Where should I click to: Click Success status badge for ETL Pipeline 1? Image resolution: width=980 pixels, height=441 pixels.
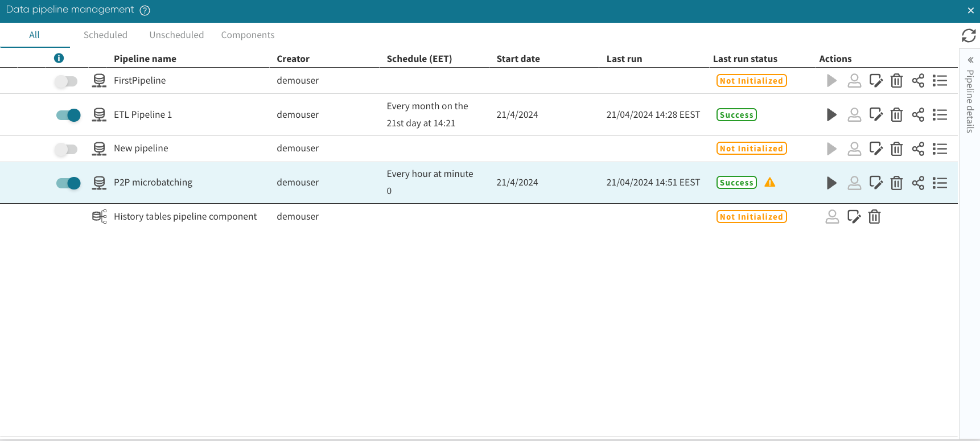point(736,115)
